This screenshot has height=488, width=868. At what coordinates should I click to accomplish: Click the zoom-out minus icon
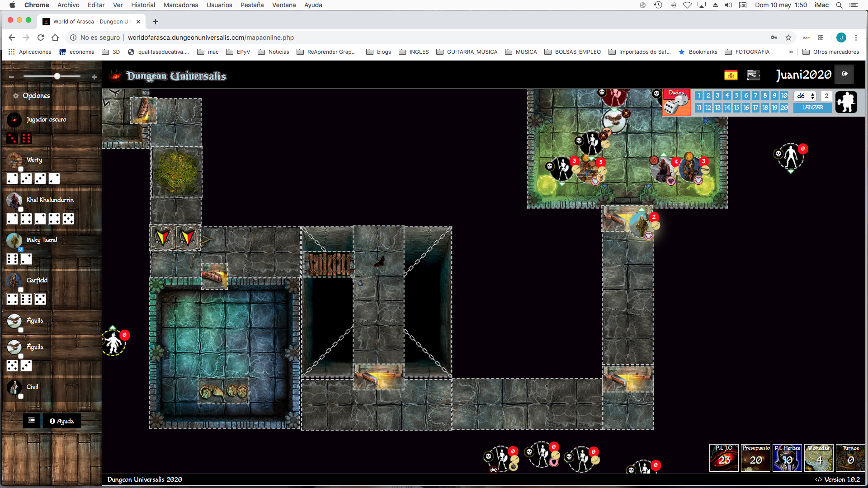pyautogui.click(x=11, y=77)
